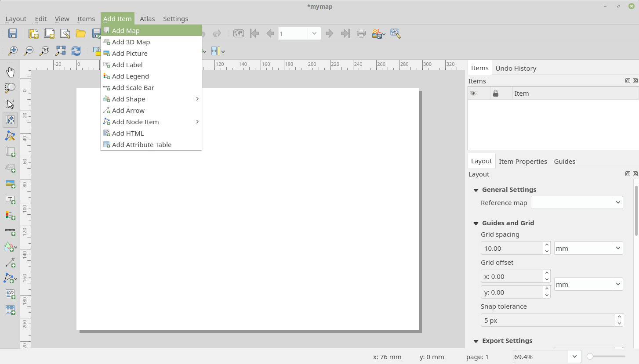
Task: Click the yellow folder Add Items from Template icon
Action: [80, 33]
